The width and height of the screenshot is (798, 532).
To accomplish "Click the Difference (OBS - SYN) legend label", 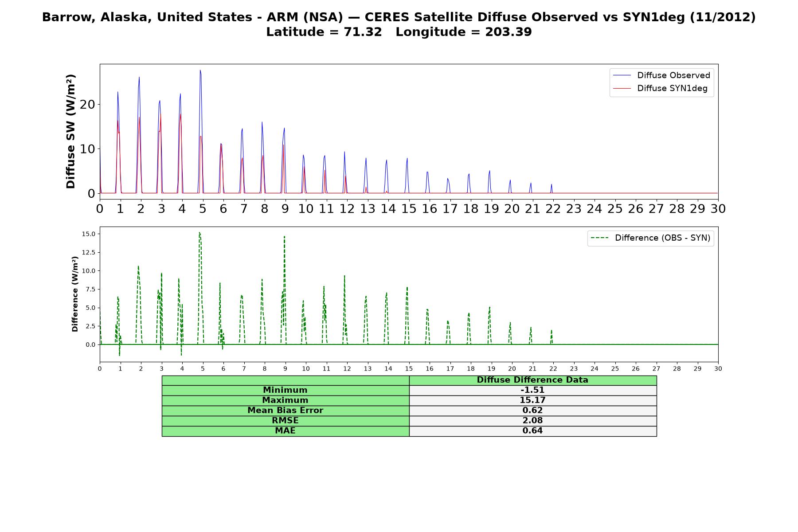I will click(x=662, y=238).
